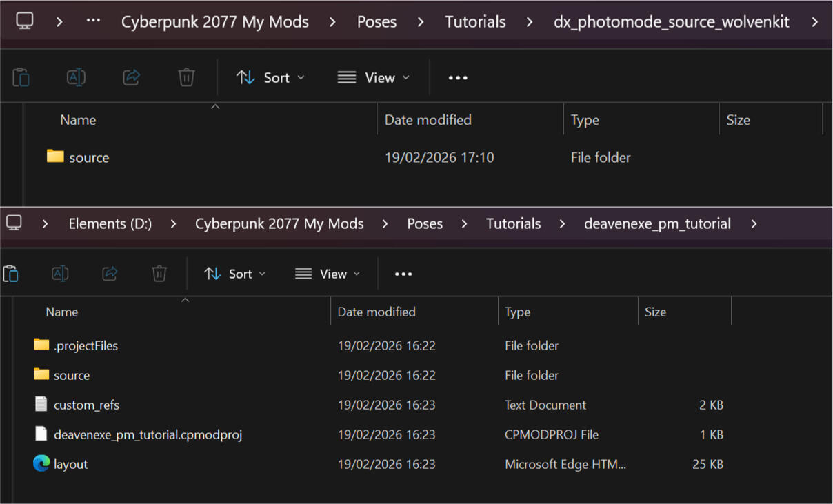Screen dimensions: 833x504
Task: Click the share icon in top toolbar
Action: pos(132,77)
